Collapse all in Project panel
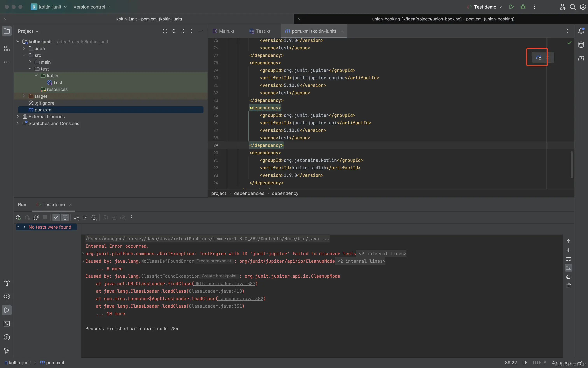Image resolution: width=588 pixels, height=368 pixels. 183,31
